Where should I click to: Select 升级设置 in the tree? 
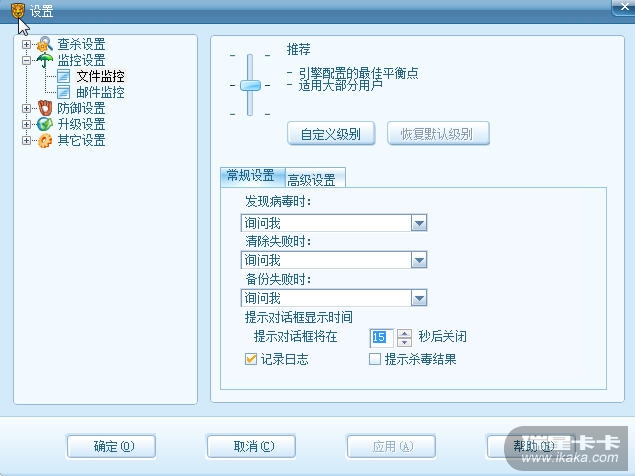coord(81,124)
